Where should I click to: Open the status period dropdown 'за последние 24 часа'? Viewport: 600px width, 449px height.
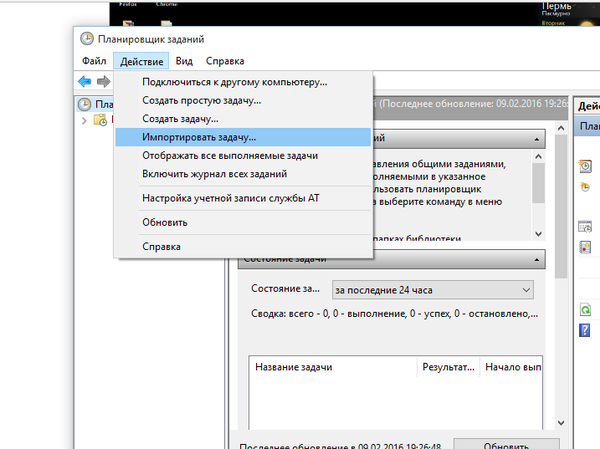pos(432,290)
